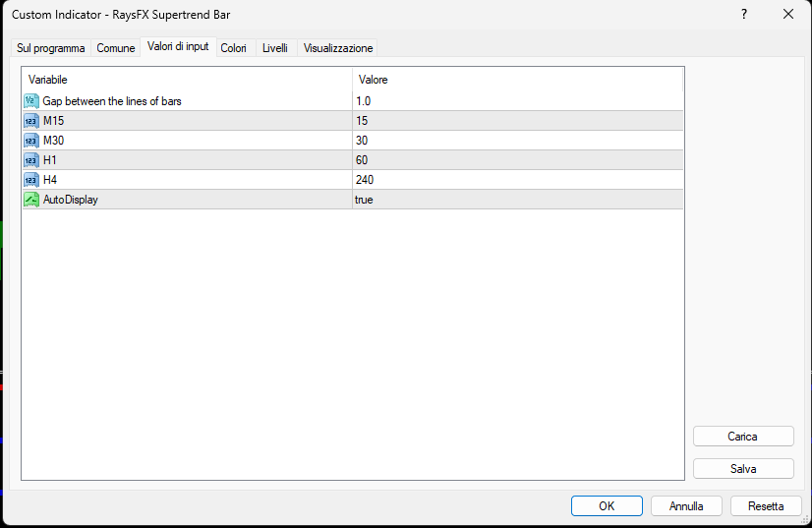The height and width of the screenshot is (528, 812).
Task: Click the integer icon next to H1
Action: [x=31, y=160]
